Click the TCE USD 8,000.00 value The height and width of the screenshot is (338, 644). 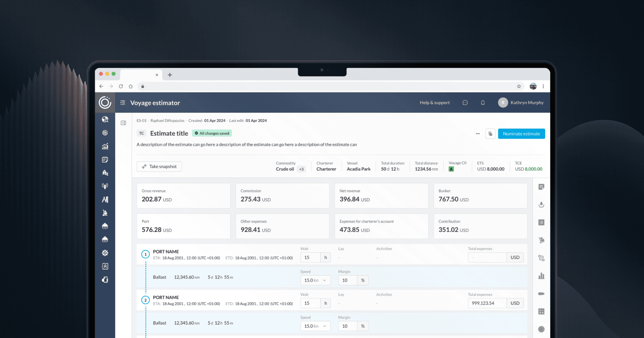point(529,169)
